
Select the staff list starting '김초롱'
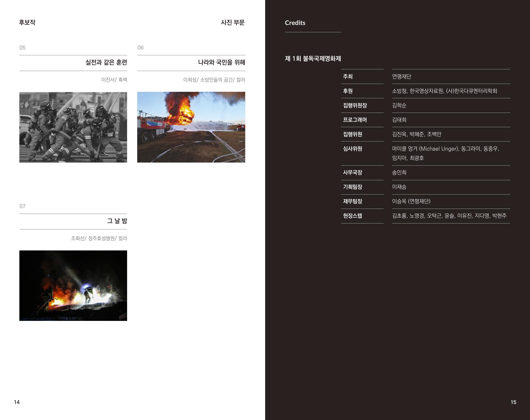[449, 216]
